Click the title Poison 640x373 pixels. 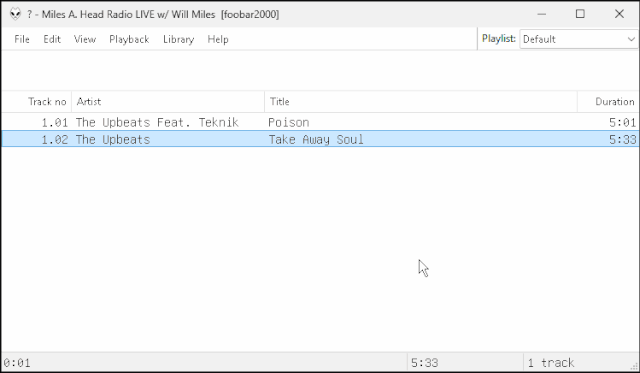click(x=289, y=122)
